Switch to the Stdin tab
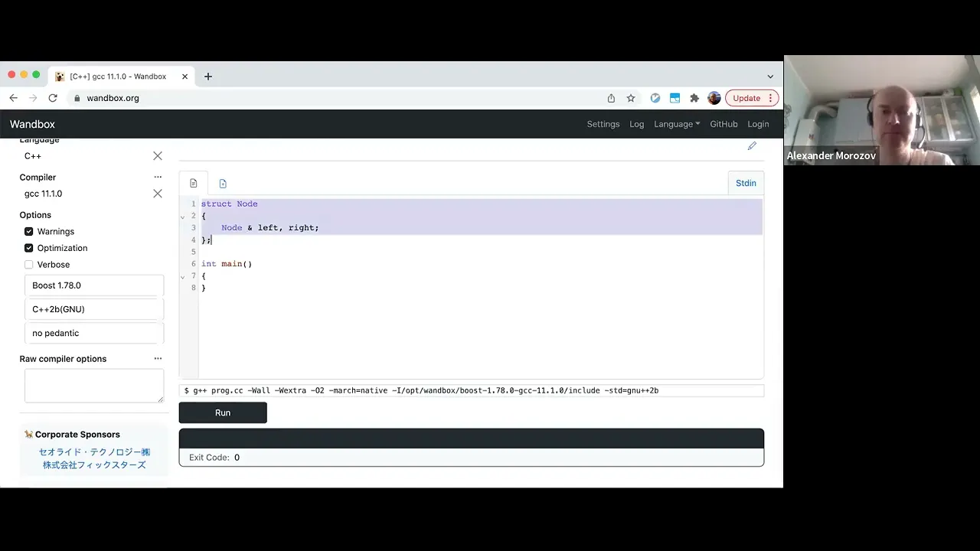 tap(746, 183)
